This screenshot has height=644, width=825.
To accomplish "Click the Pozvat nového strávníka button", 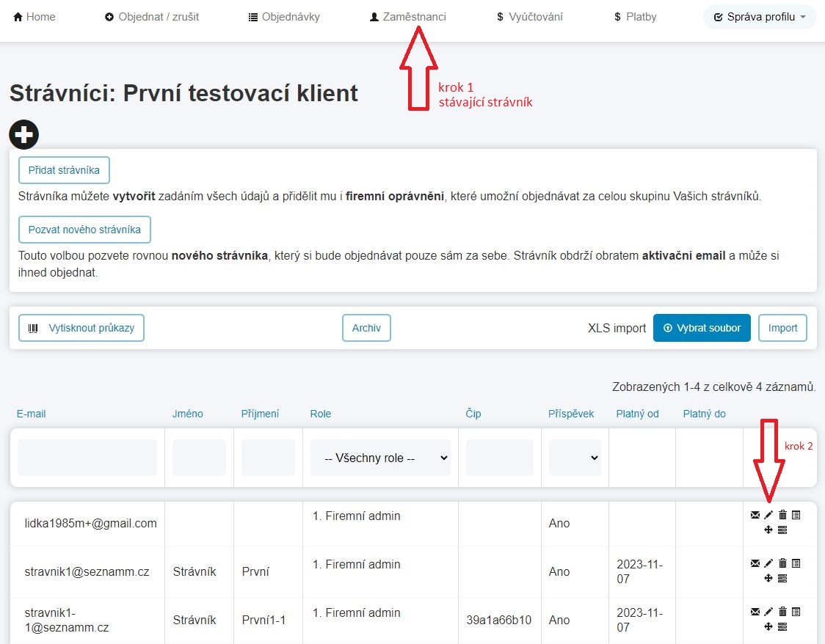I will point(84,230).
